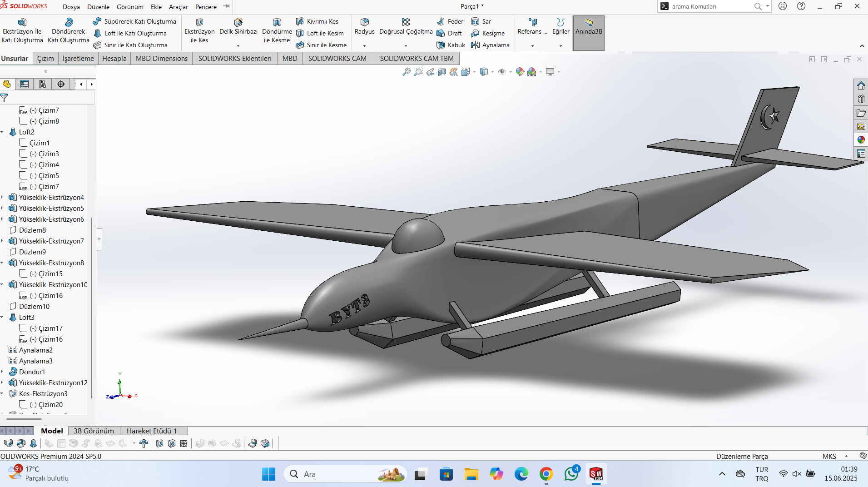The image size is (868, 487).
Task: Click the Döndürerek Katı Oluşturma revolve tool
Action: point(69,31)
